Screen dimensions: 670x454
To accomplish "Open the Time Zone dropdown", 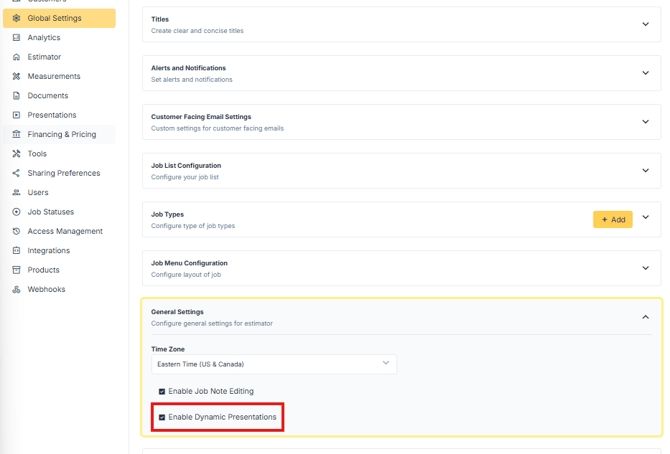I will click(273, 364).
